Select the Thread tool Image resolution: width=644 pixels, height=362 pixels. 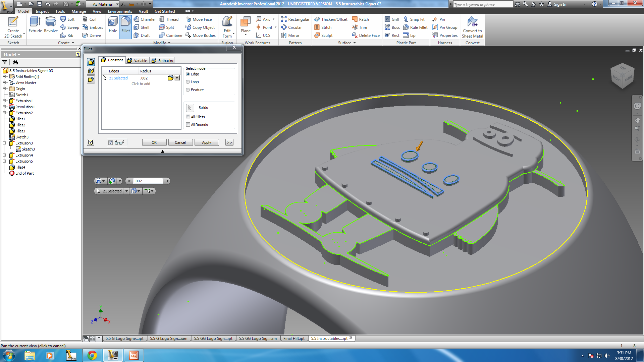tap(169, 19)
